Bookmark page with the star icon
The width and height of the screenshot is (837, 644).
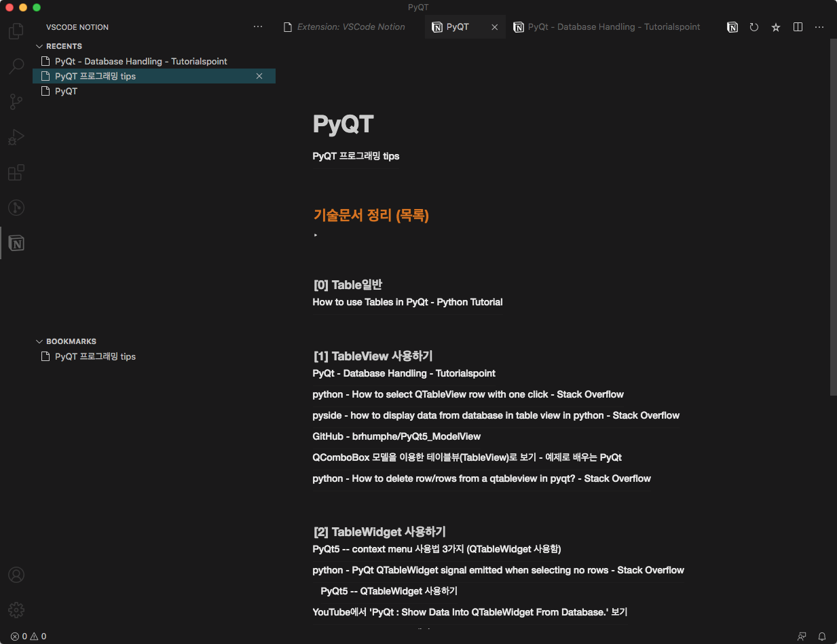pyautogui.click(x=776, y=27)
